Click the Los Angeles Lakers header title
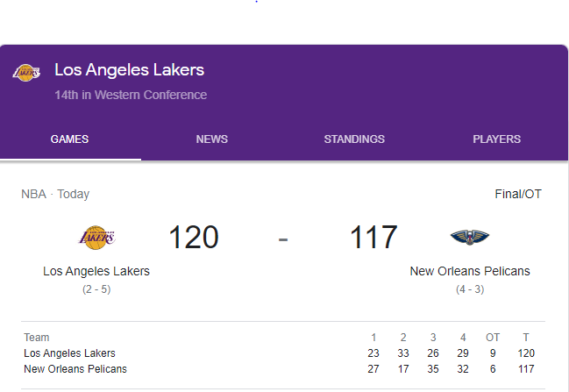Screen dimensions: 569x392 (x=129, y=69)
